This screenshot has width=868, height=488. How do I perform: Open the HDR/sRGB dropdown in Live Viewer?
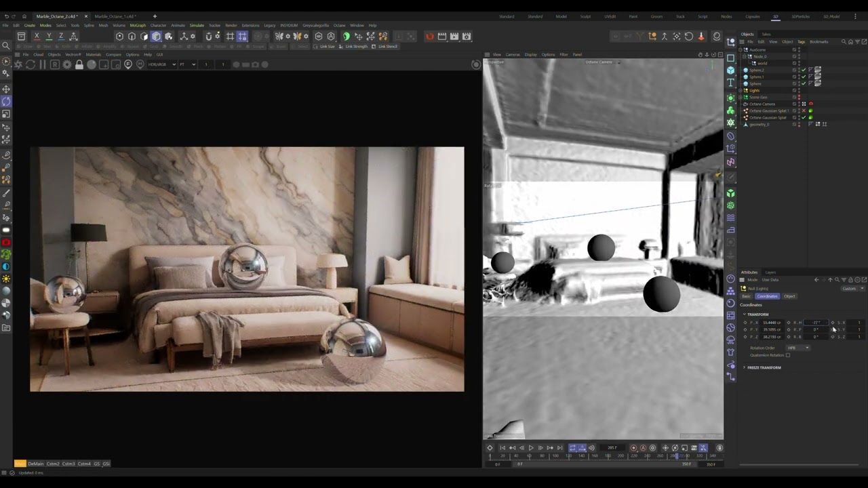tap(162, 64)
